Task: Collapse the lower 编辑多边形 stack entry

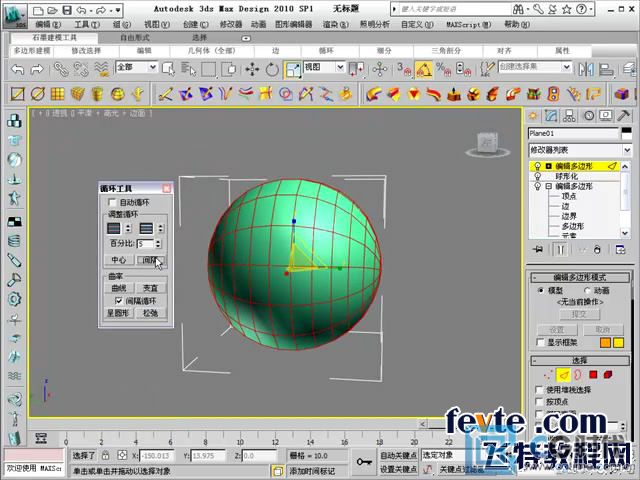Action: tap(549, 187)
